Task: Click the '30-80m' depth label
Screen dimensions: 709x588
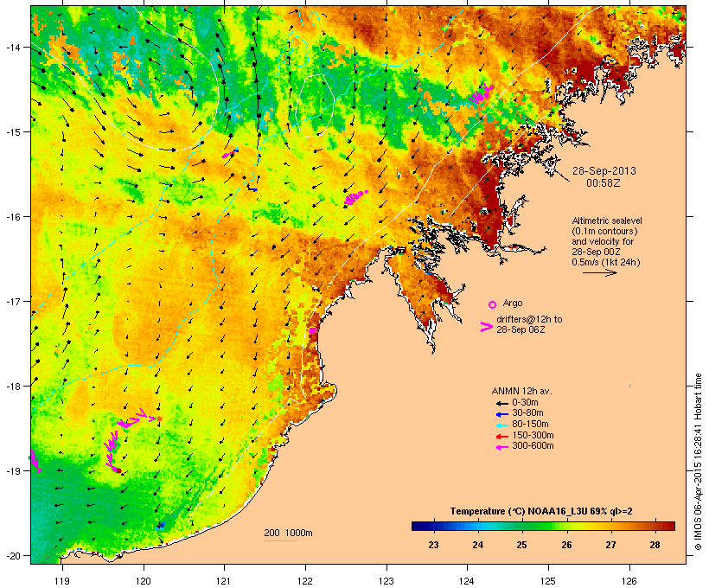Action: point(527,413)
